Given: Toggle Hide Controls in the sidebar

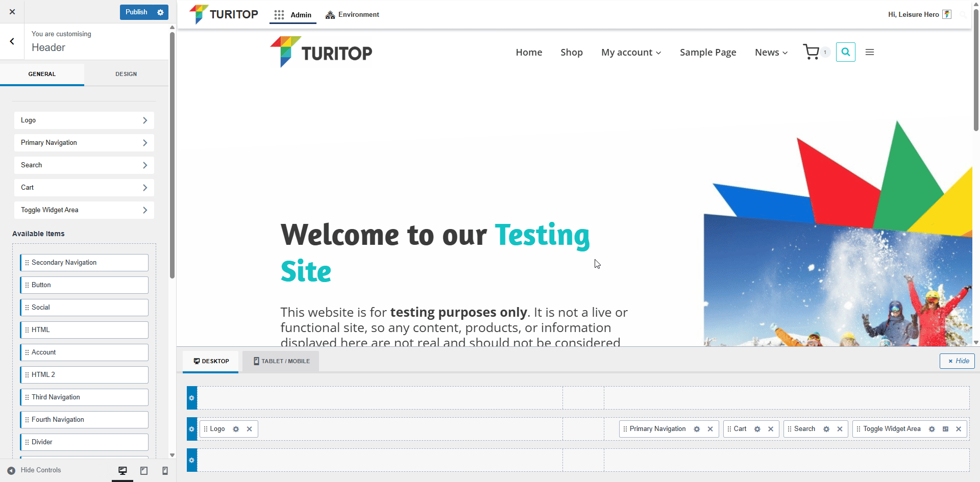Looking at the screenshot, I should [34, 470].
